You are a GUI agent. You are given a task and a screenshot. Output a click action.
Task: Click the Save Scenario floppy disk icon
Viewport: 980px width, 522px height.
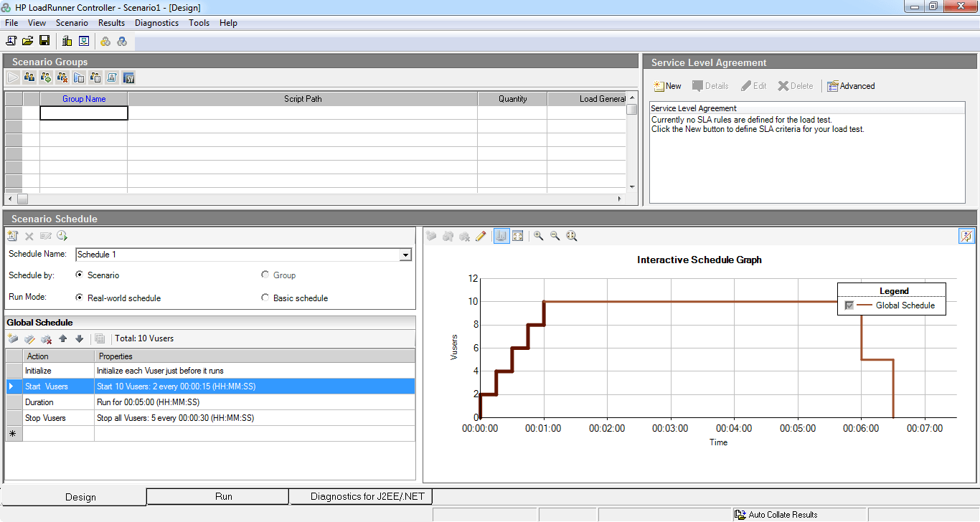pos(44,41)
